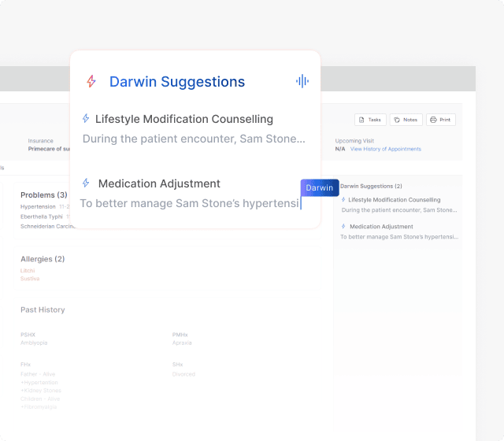Click the bolt icon beside popup Medication Adjustment
The width and height of the screenshot is (504, 441).
coord(86,183)
